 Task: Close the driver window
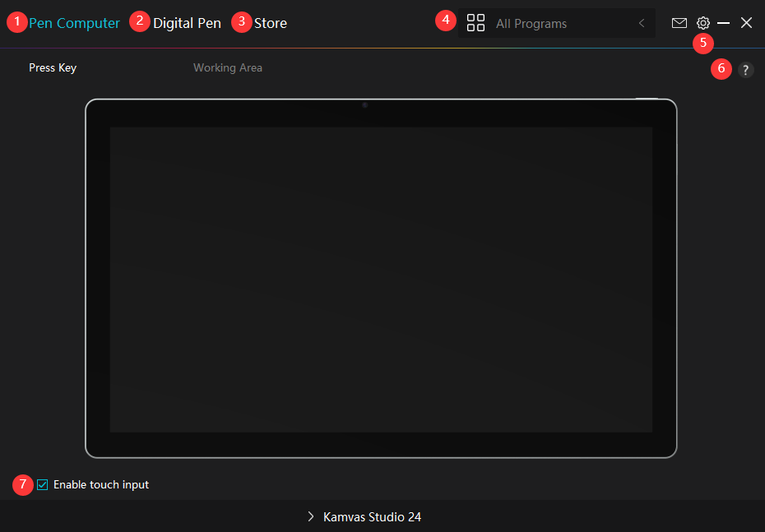[746, 23]
